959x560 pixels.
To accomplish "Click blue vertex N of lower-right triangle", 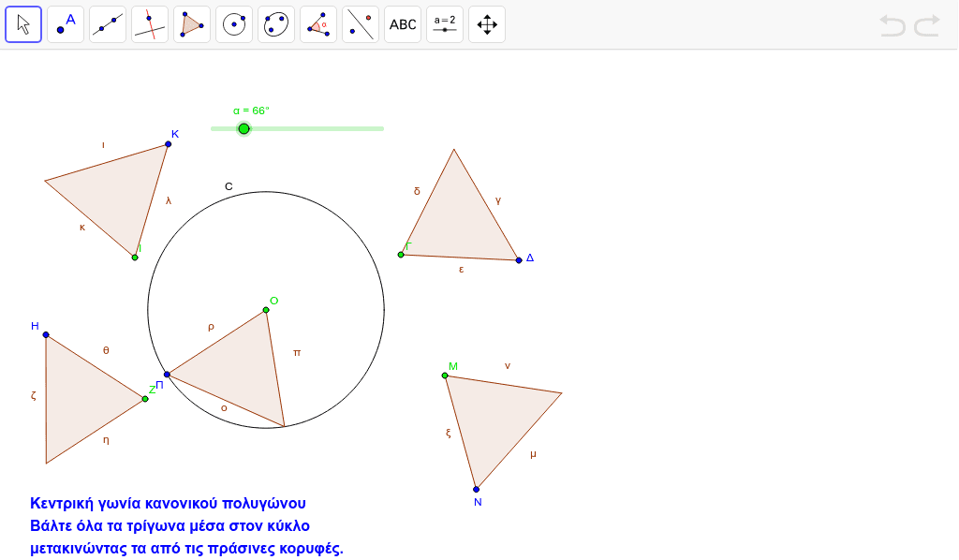I will point(477,489).
